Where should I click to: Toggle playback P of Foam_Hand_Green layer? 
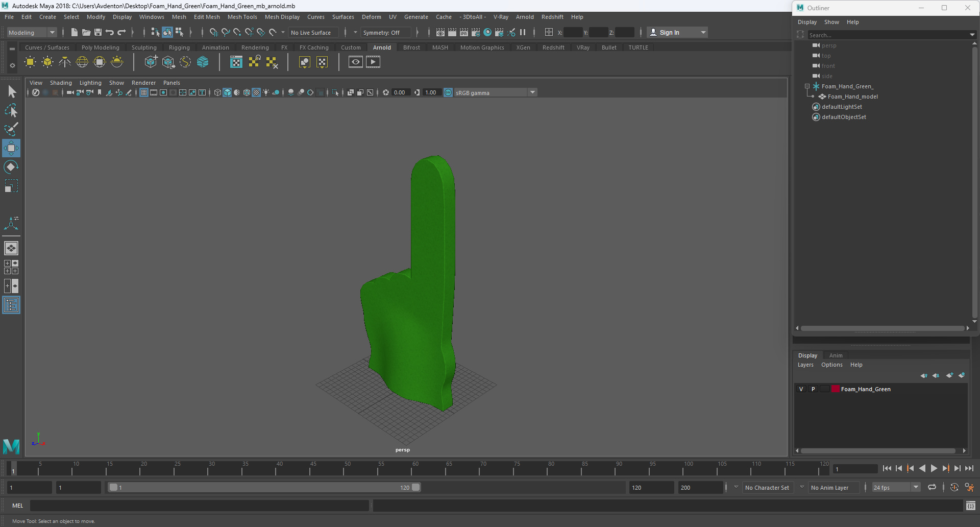coord(813,389)
